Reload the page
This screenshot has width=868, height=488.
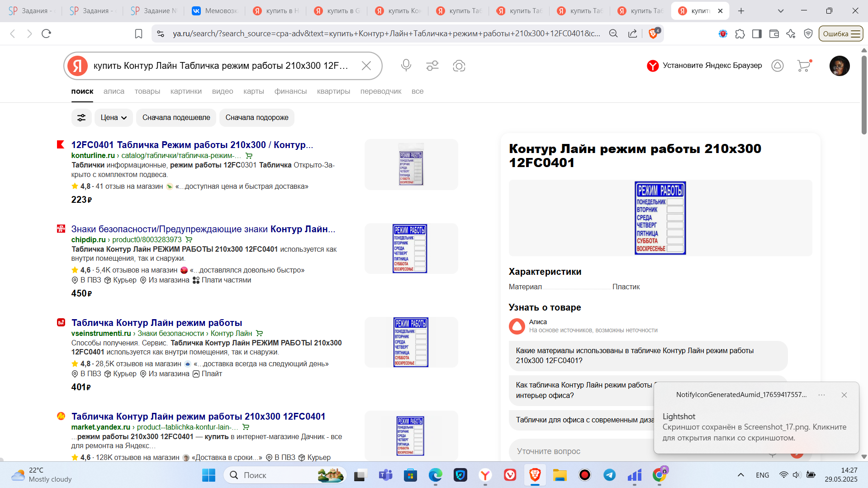(x=46, y=33)
